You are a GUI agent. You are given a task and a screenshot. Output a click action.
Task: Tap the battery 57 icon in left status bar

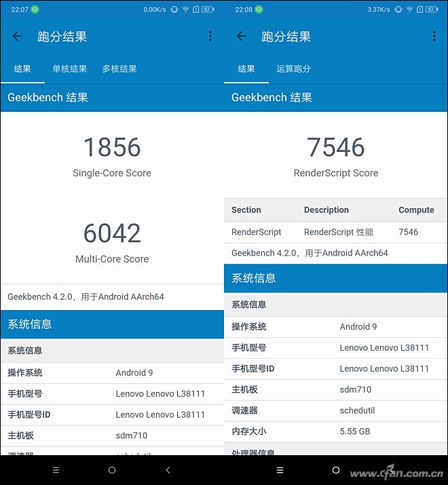pos(208,9)
